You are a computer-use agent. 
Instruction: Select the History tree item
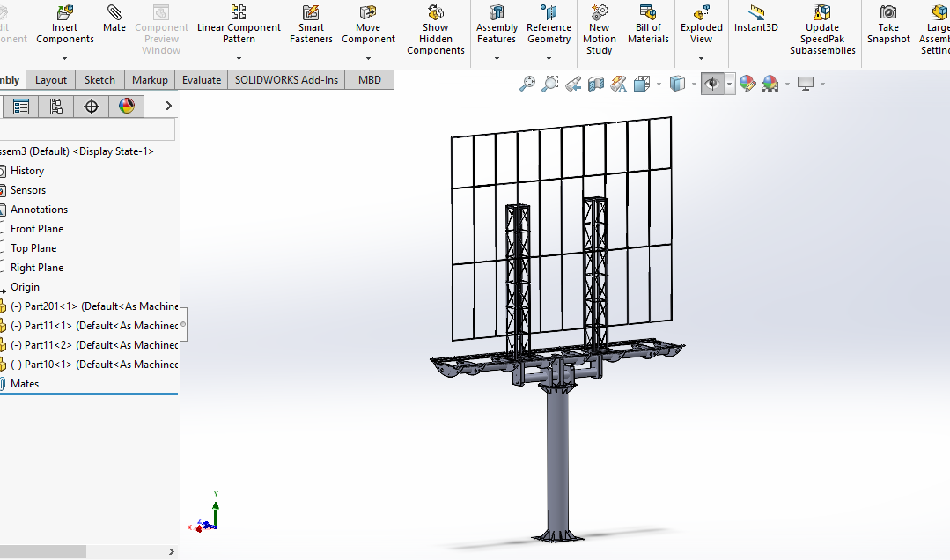point(27,171)
